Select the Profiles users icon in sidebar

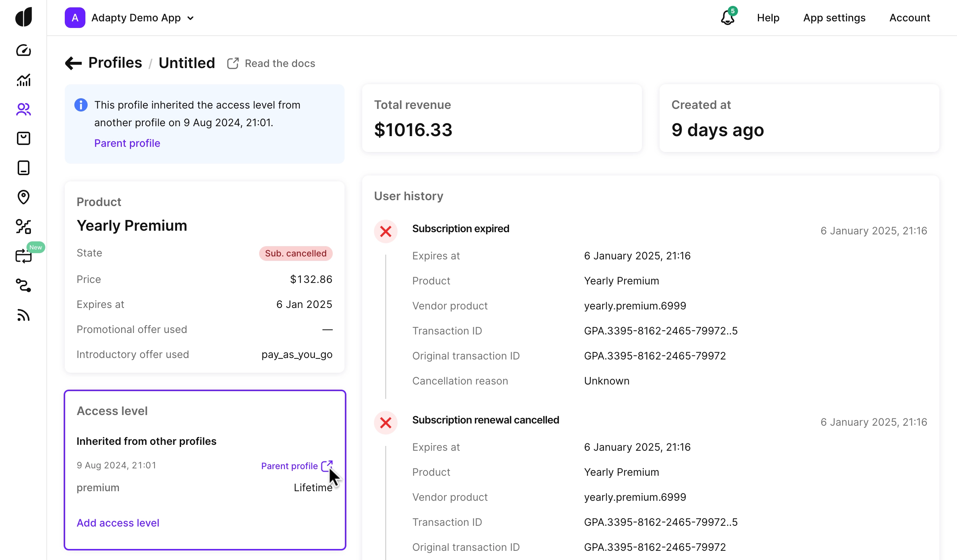[23, 109]
